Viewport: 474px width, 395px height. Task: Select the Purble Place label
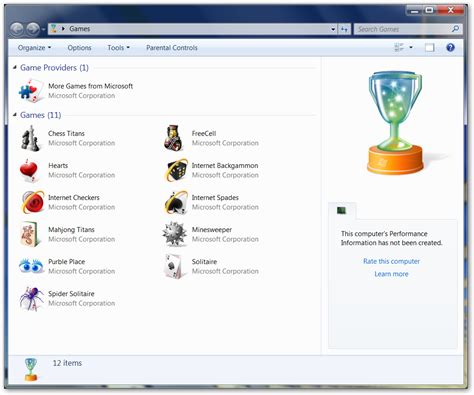[x=67, y=261]
